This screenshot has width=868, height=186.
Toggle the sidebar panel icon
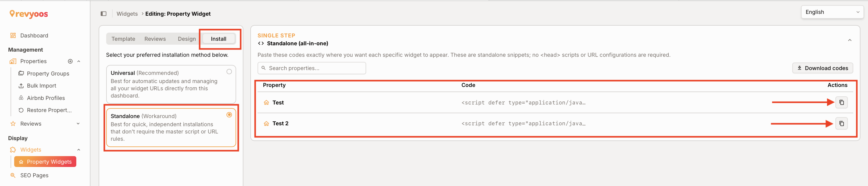click(x=103, y=14)
